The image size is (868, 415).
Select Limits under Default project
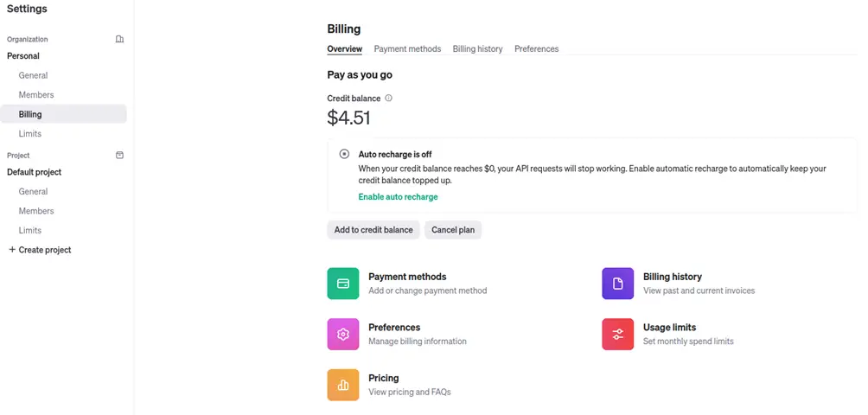pyautogui.click(x=30, y=231)
